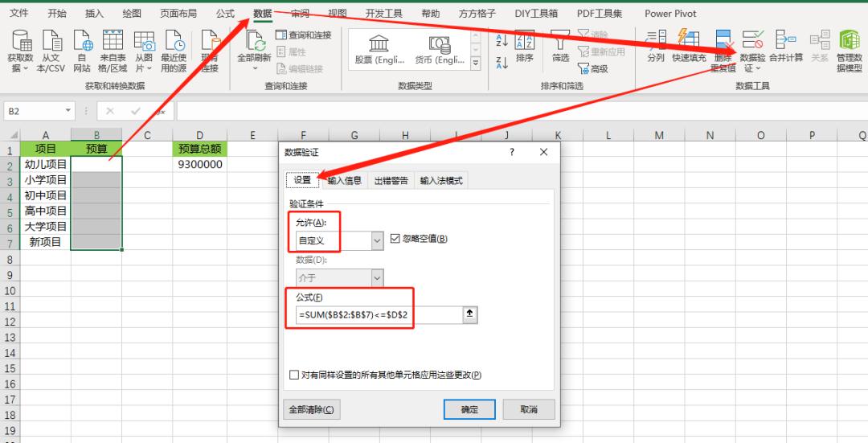Switch to the 出错警告 tab
This screenshot has width=868, height=443.
tap(391, 181)
